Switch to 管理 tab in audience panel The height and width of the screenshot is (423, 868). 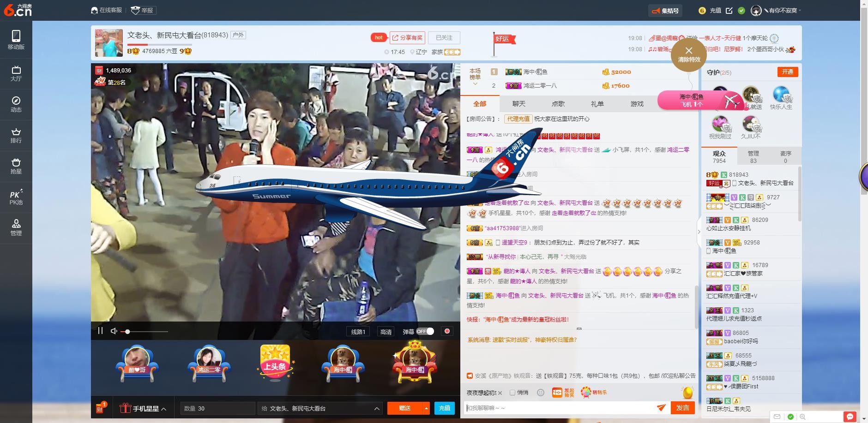pos(753,157)
